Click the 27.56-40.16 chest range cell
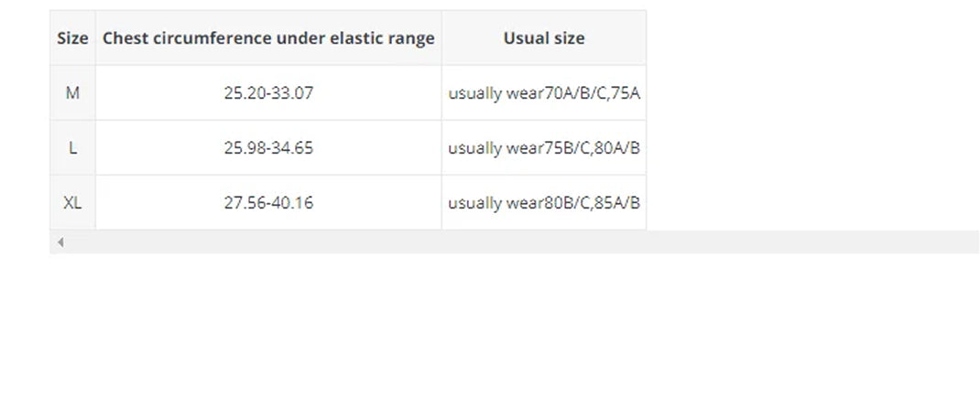The image size is (980, 397). pos(268,202)
